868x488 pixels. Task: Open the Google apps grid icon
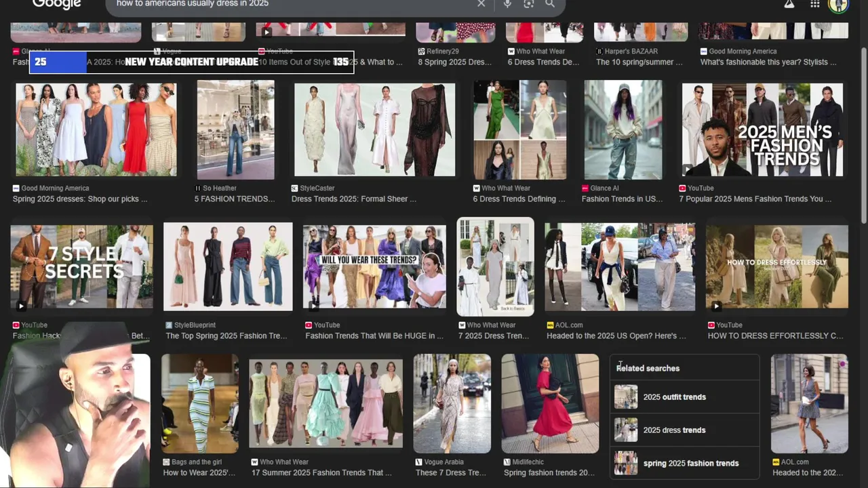point(815,4)
